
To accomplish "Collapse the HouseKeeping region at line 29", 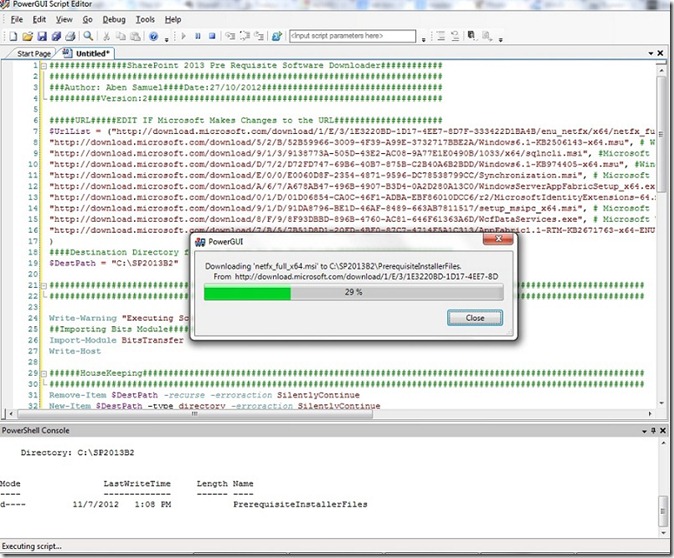I will pyautogui.click(x=44, y=373).
